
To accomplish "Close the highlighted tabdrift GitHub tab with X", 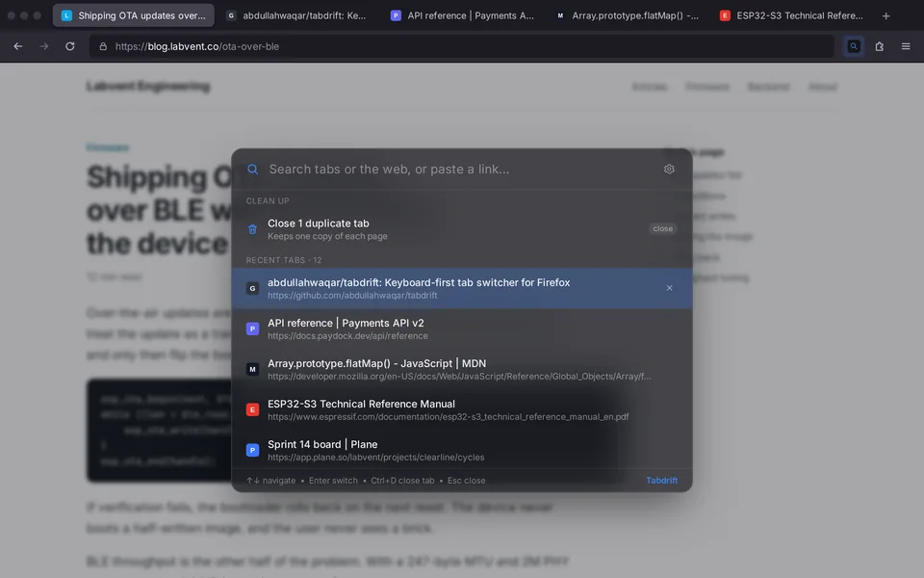I will (x=670, y=288).
